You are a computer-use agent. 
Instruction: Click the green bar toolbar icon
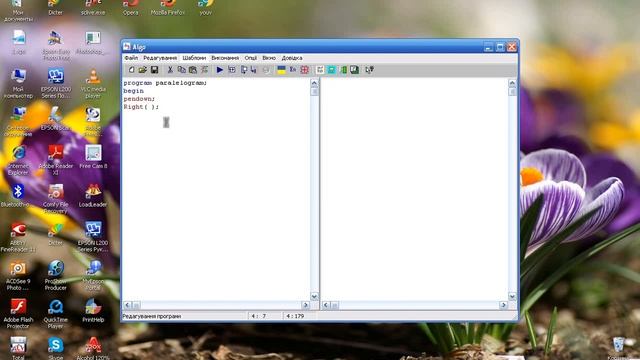coord(343,70)
